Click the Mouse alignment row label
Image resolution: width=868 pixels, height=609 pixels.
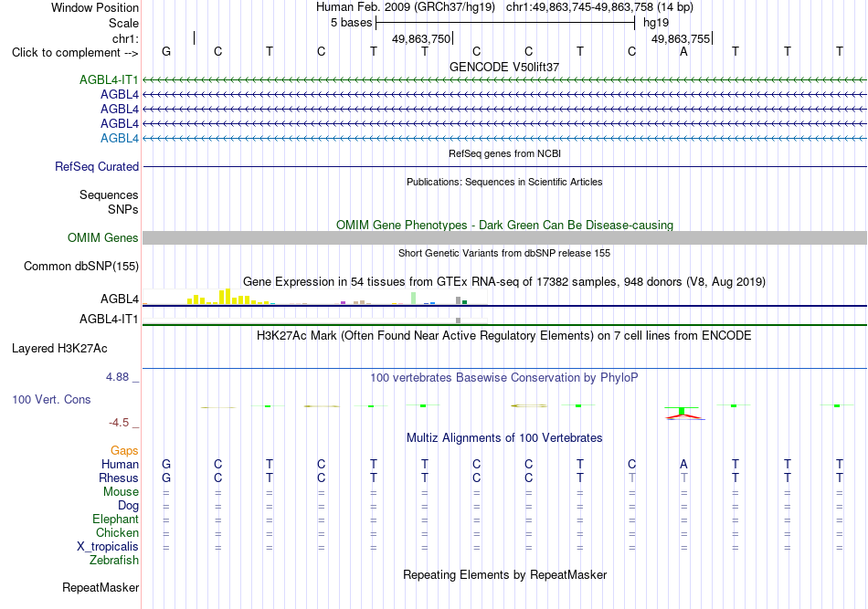click(121, 492)
